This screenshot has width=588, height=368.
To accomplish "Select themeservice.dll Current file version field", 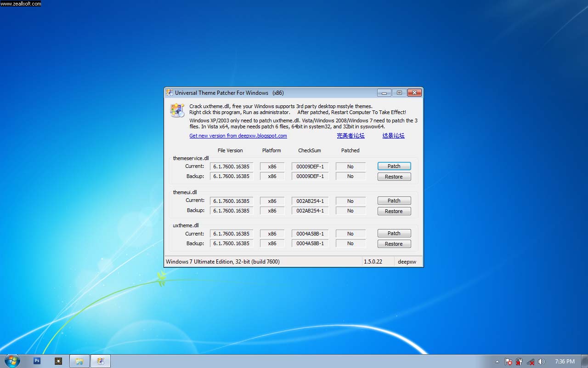I will tap(232, 167).
